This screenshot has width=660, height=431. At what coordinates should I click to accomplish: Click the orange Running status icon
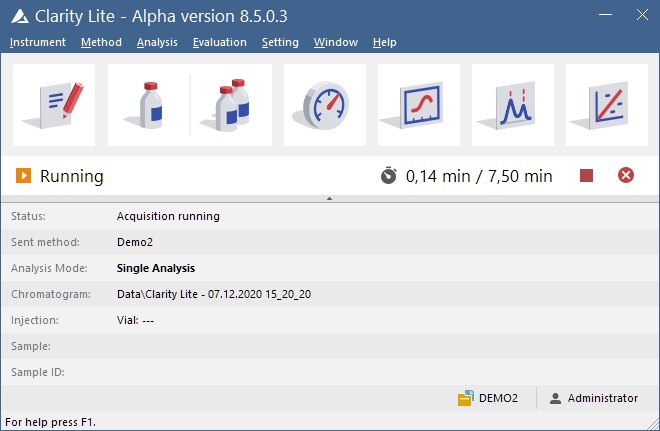coord(23,176)
